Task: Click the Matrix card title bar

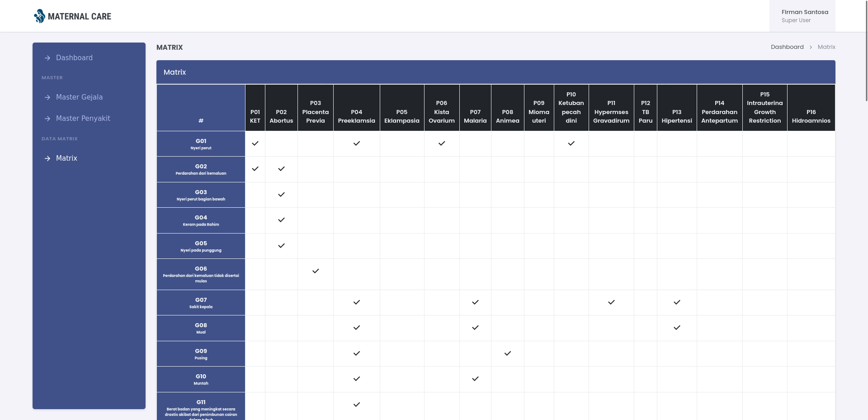Action: [496, 72]
